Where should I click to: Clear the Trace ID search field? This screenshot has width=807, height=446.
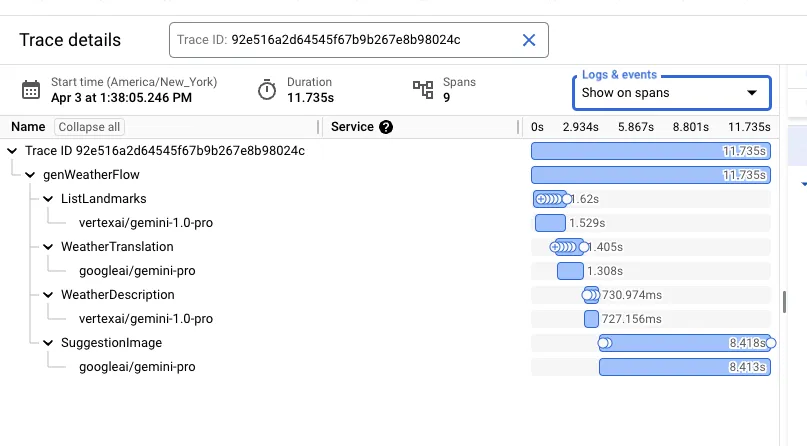529,40
